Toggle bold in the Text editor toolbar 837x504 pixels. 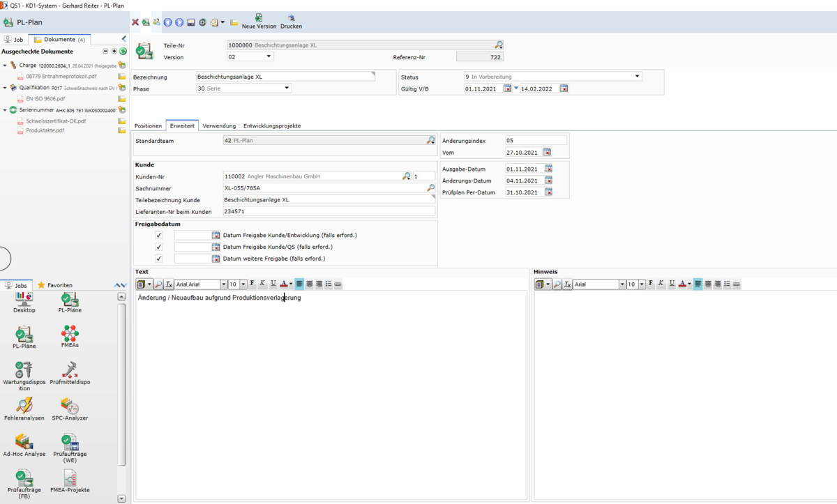[252, 284]
